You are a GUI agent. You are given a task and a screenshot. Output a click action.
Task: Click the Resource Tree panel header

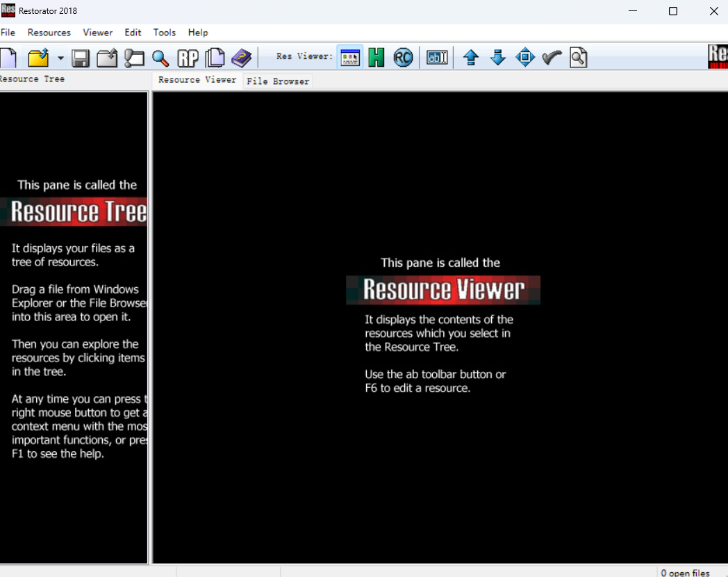[x=32, y=79]
